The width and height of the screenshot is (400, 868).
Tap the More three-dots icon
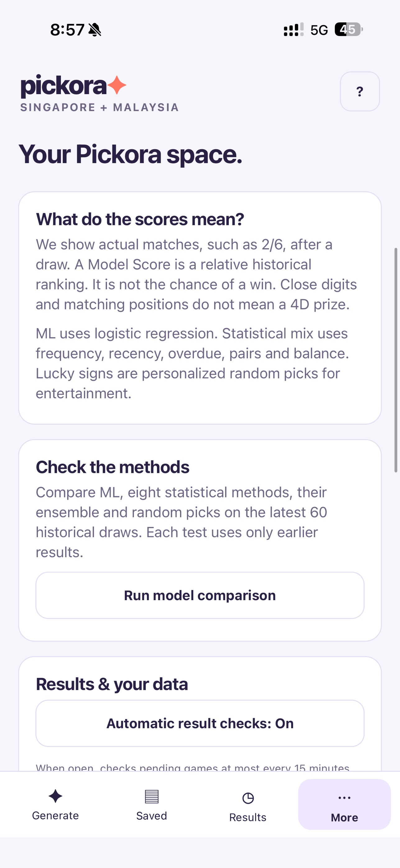tap(344, 798)
